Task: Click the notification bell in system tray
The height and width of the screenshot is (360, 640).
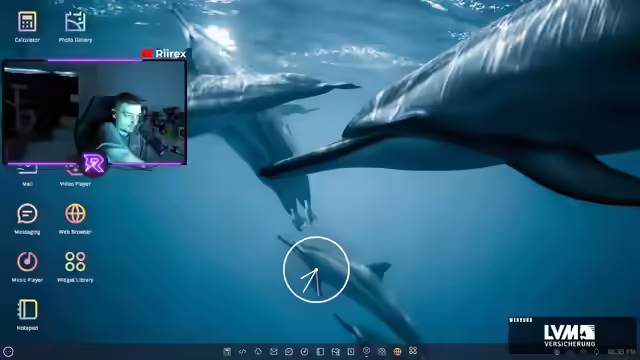Action: (596, 351)
